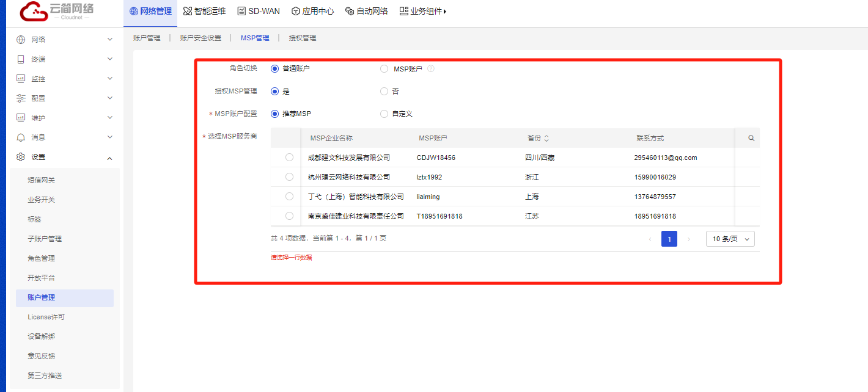Click the 消息 bell icon in sidebar

pyautogui.click(x=21, y=137)
